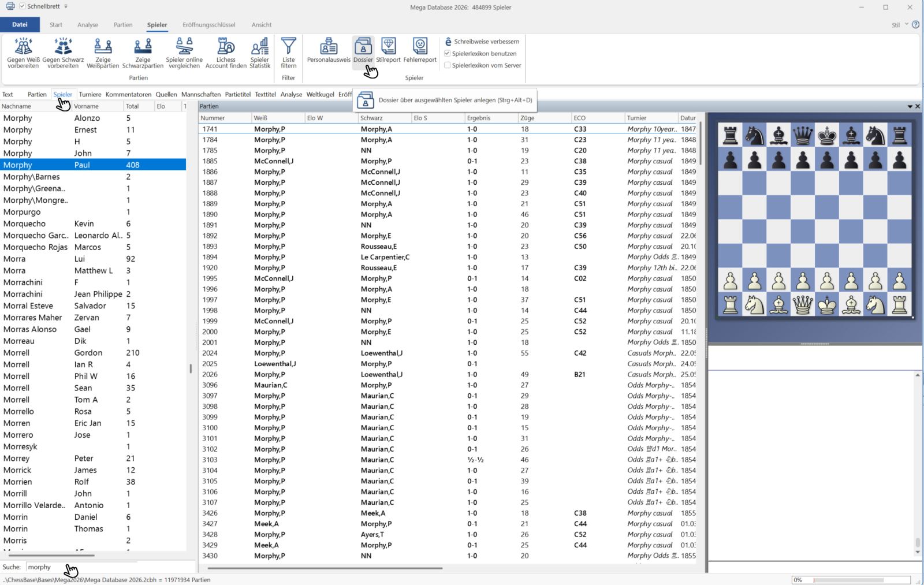Toggle Spielerlexikon benutzen checkbox
This screenshot has height=585, width=924.
pyautogui.click(x=447, y=54)
